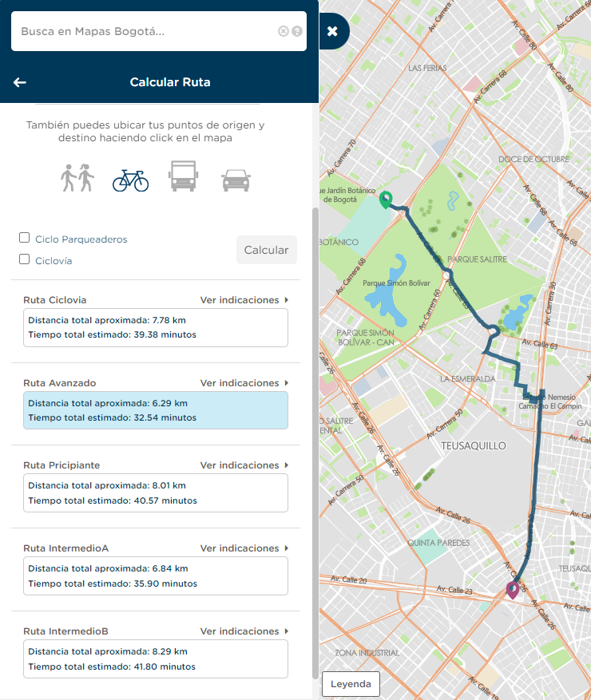Screen dimensions: 591x700
Task: Select the Ruta IntermedioB distance card
Action: point(155,659)
